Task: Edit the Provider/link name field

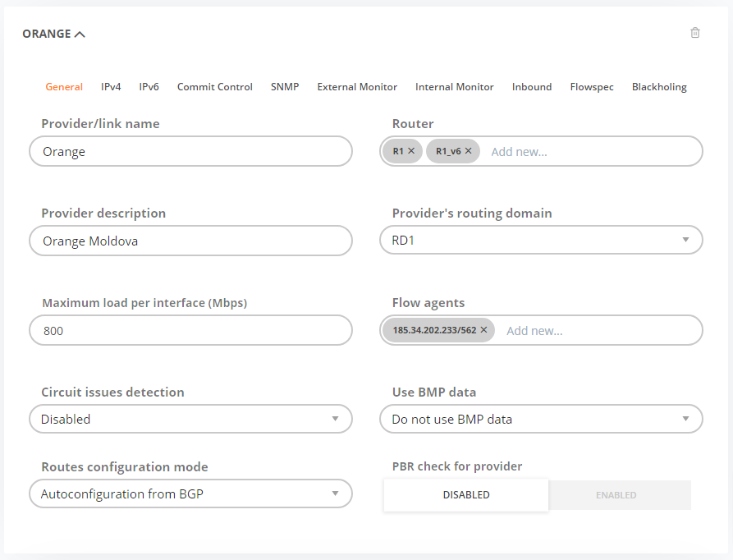Action: [190, 151]
